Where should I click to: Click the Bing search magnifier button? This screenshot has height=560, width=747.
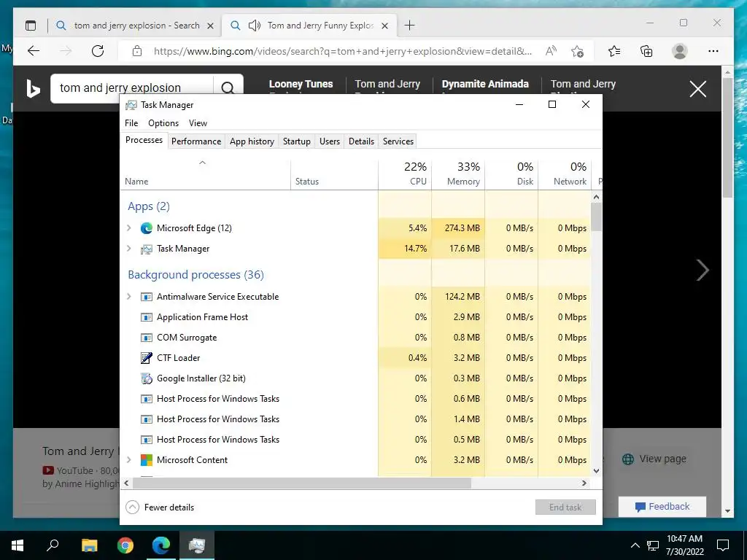coord(228,88)
